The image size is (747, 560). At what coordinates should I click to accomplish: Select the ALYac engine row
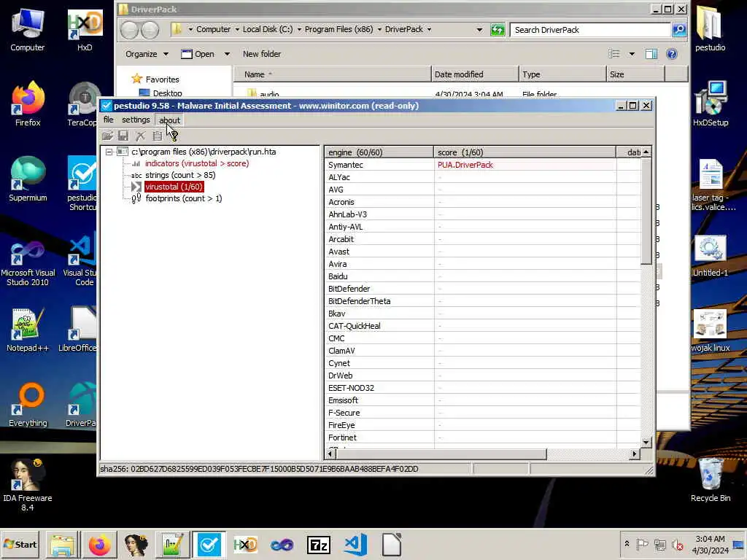tap(483, 177)
